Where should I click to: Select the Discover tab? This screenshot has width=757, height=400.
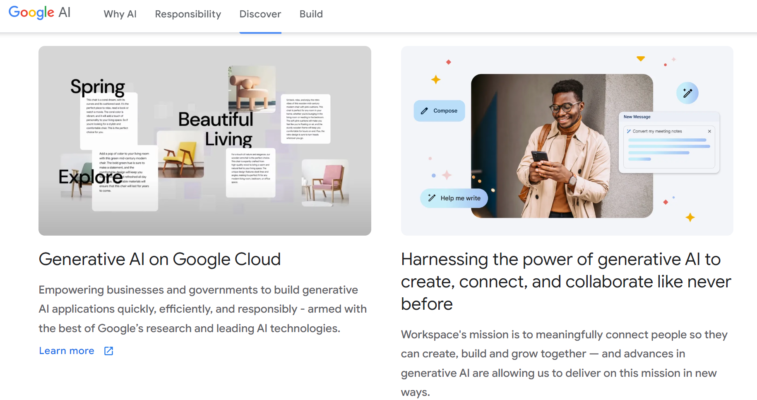[x=260, y=14]
